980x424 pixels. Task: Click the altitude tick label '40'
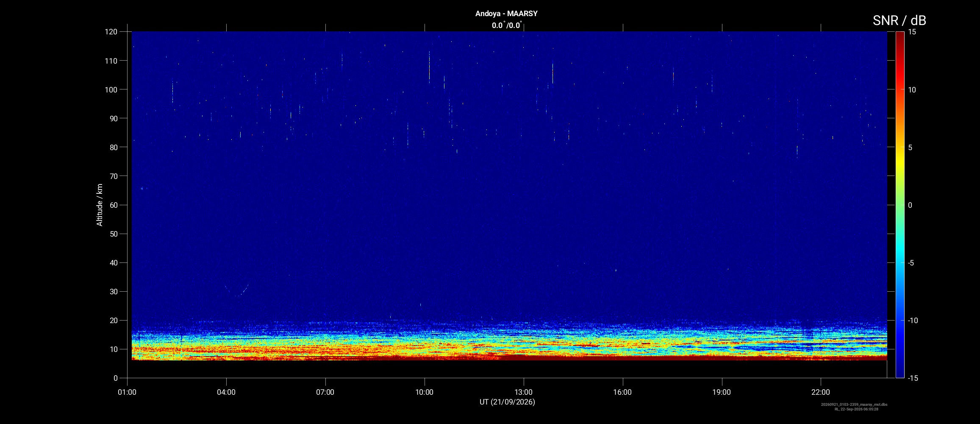[x=114, y=262]
